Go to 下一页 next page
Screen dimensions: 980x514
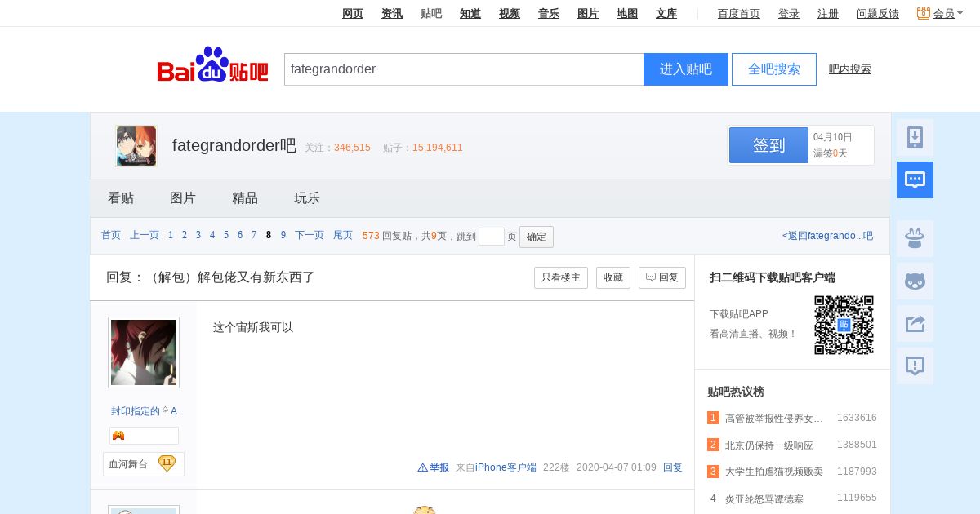[x=310, y=235]
